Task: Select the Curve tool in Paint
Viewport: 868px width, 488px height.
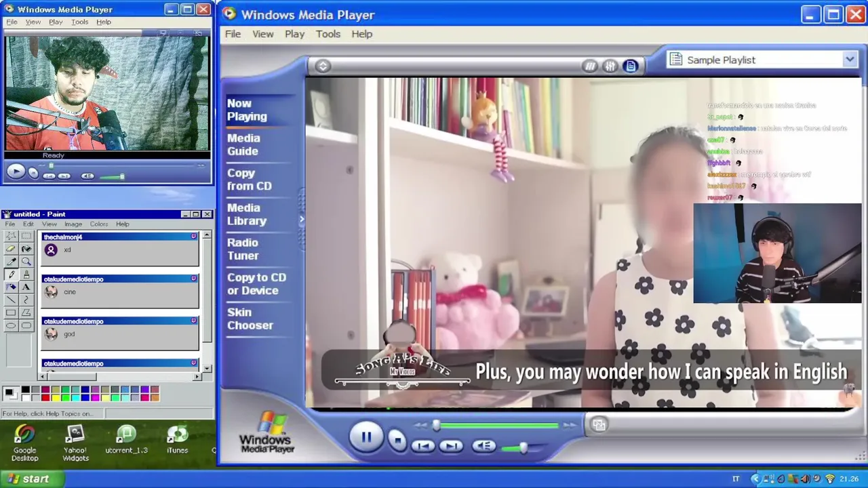Action: [26, 300]
